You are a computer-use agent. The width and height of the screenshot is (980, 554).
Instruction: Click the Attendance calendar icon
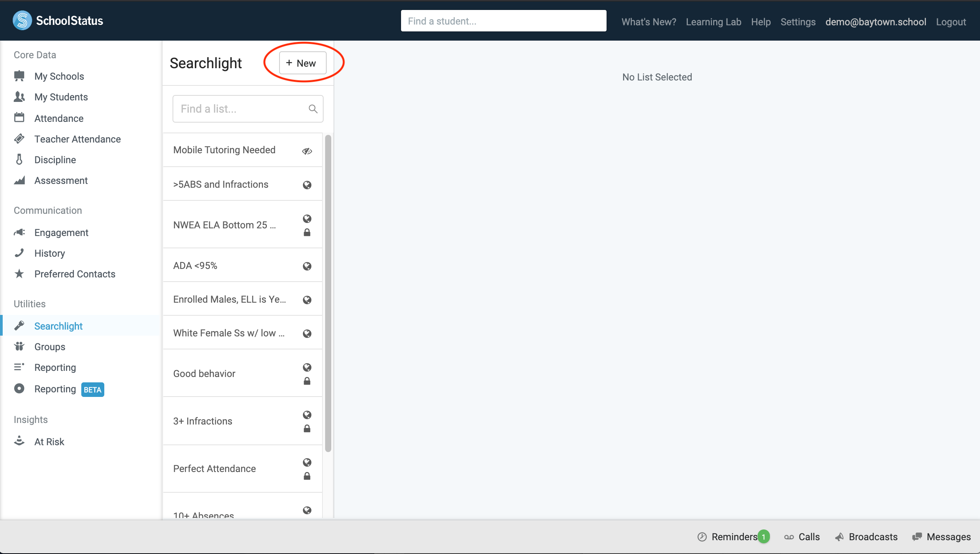(x=19, y=117)
